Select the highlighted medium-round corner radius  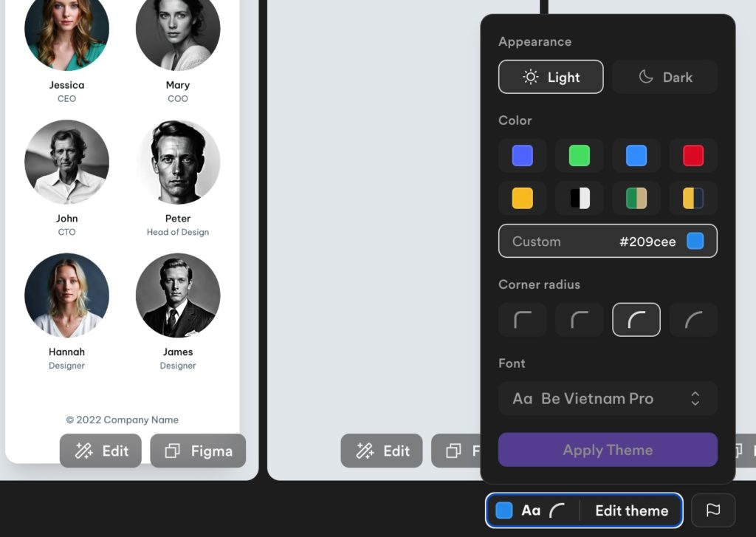[636, 319]
